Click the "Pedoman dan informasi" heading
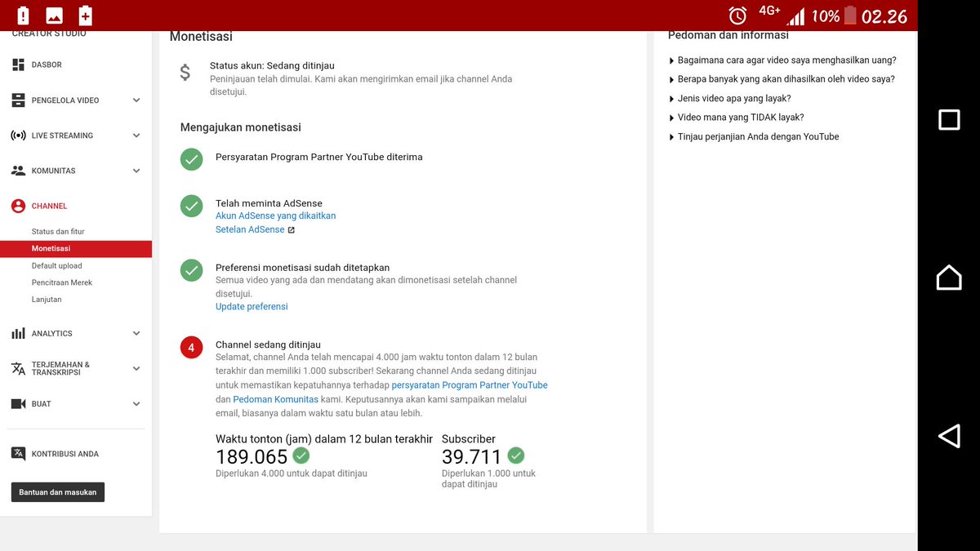The width and height of the screenshot is (980, 551). pos(728,35)
